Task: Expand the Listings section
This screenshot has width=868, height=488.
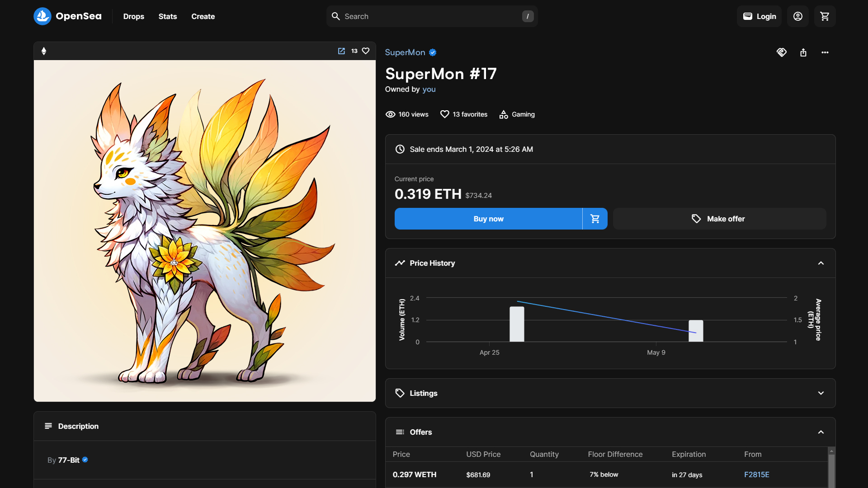Action: pos(821,393)
